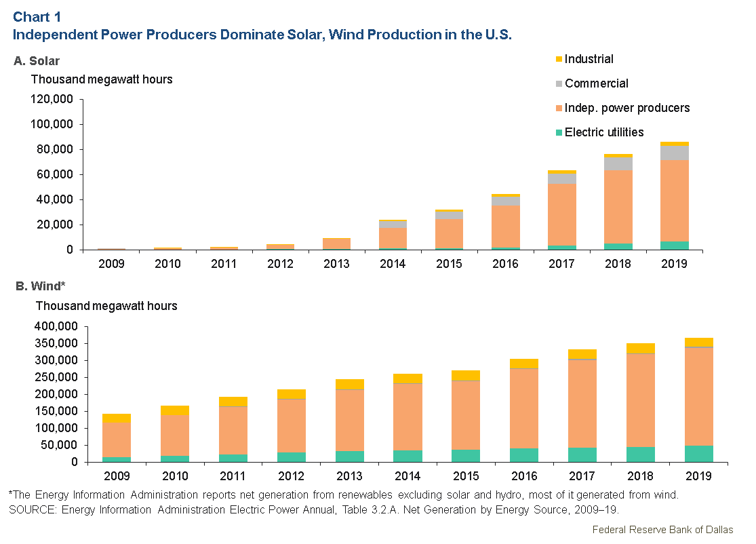Click the 2014 bar in the solar chart
This screenshot has height=544, width=756.
[393, 235]
